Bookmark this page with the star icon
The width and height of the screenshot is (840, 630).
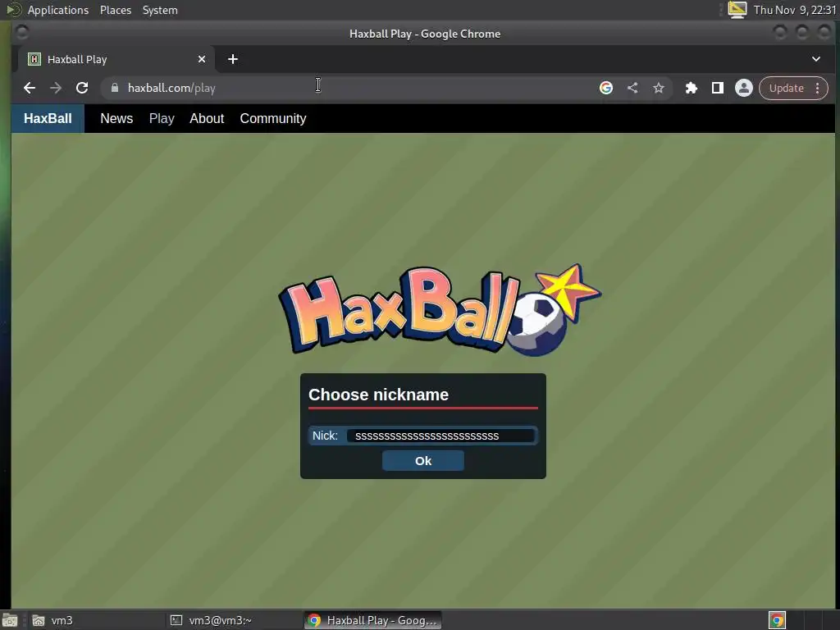[x=659, y=88]
